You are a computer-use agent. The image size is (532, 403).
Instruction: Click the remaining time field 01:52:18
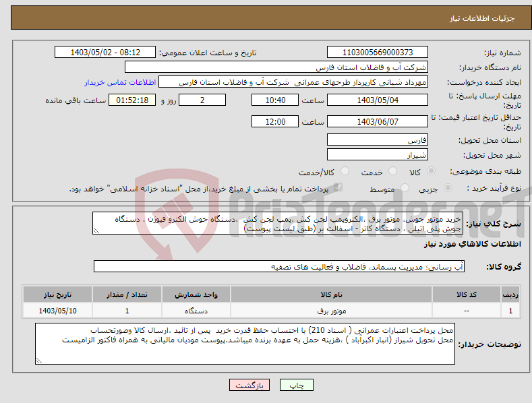coord(132,100)
